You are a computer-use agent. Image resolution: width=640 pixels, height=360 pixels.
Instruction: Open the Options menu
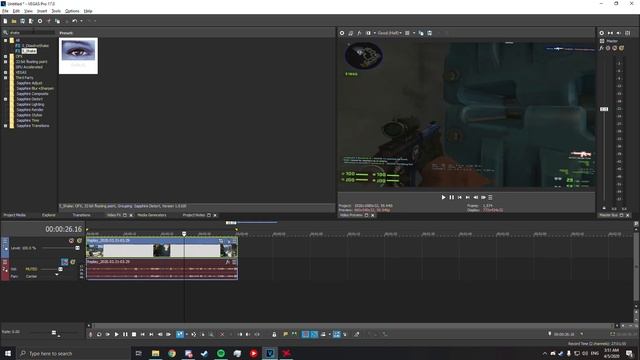click(x=72, y=11)
